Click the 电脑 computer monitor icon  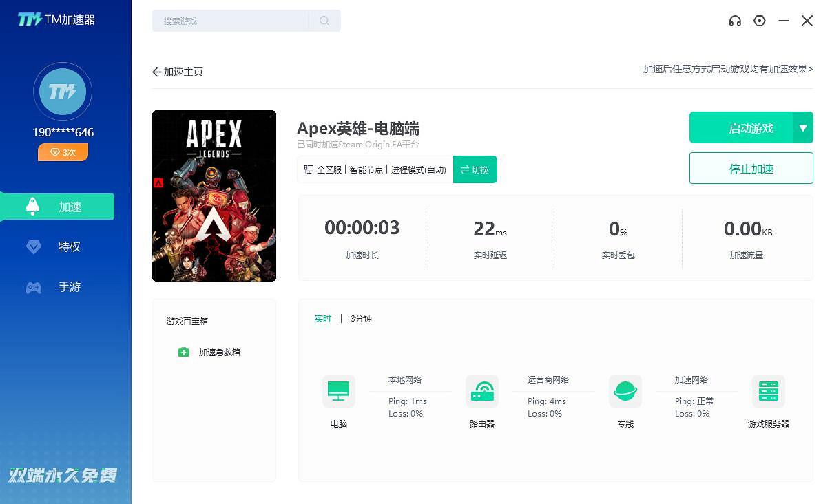pos(338,390)
